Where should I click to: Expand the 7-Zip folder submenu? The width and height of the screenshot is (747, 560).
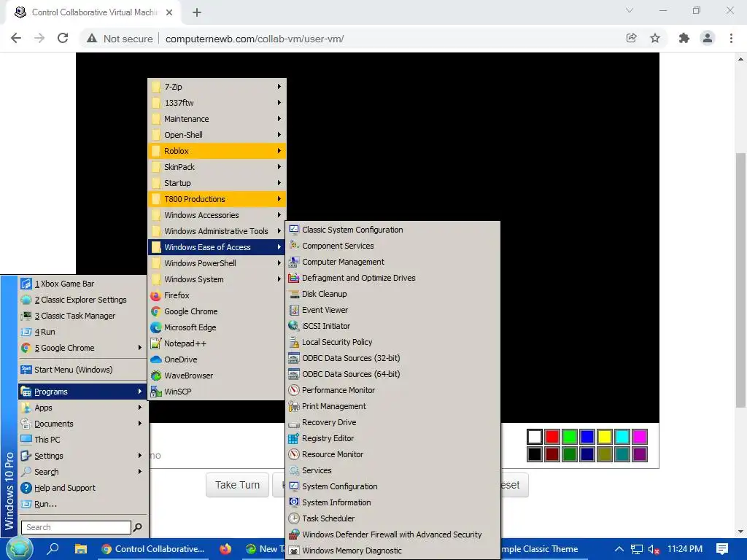tap(217, 87)
